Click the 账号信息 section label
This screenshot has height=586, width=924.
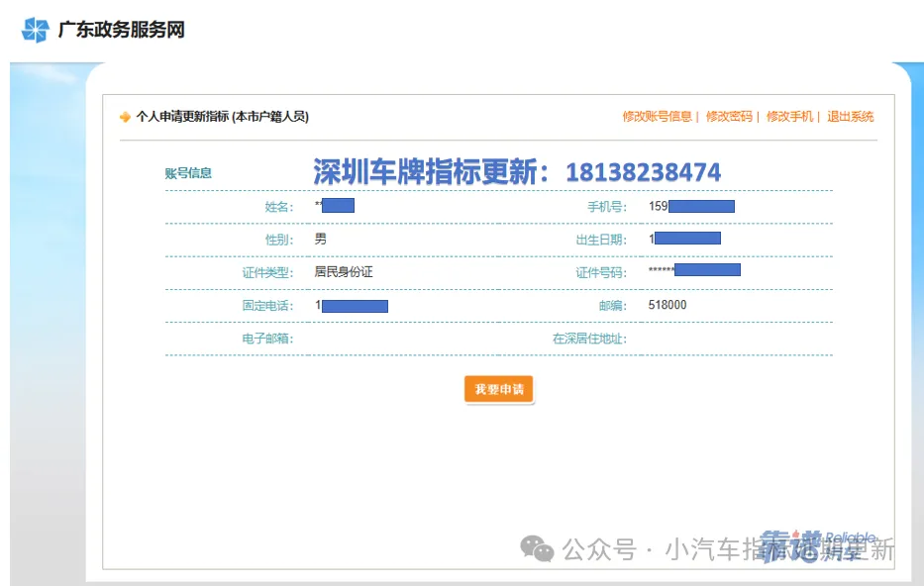(188, 173)
